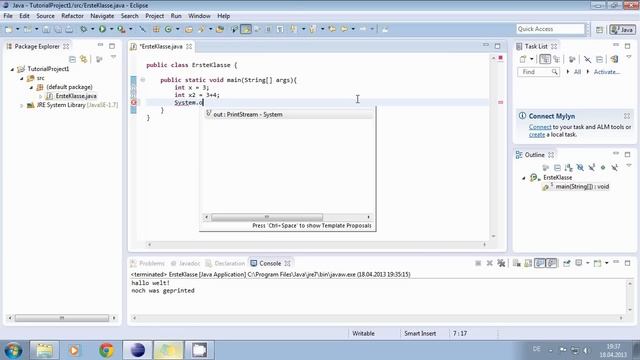Open the File menu
This screenshot has width=640, height=360.
point(8,16)
